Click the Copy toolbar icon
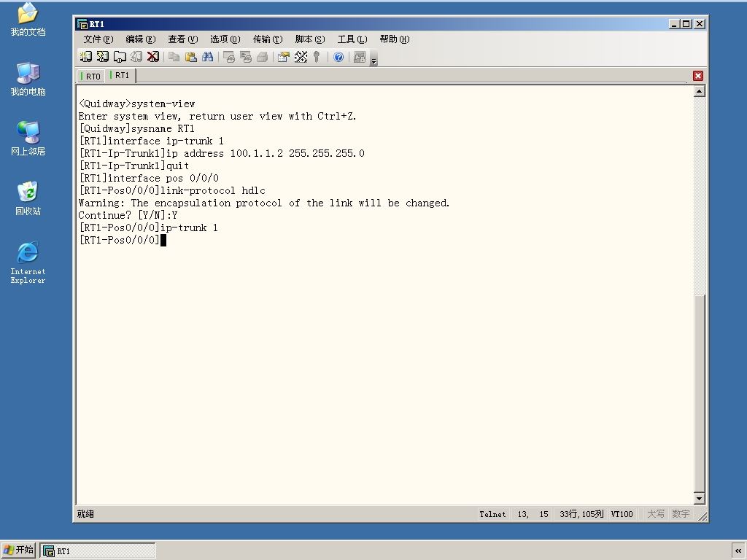This screenshot has height=560, width=747. tap(174, 57)
